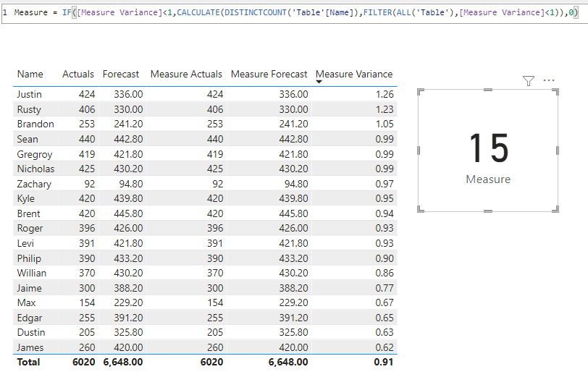Select the Nicholas row name

(35, 169)
